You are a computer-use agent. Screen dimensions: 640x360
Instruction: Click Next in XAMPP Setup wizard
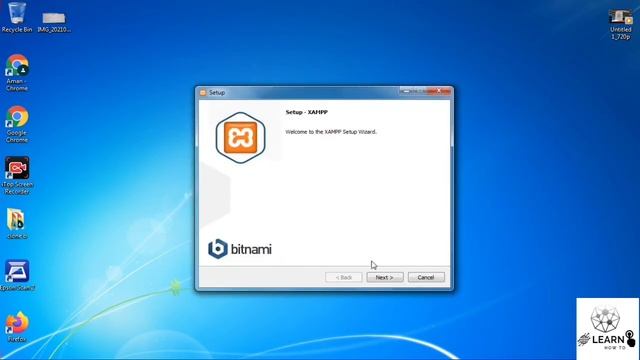click(384, 277)
